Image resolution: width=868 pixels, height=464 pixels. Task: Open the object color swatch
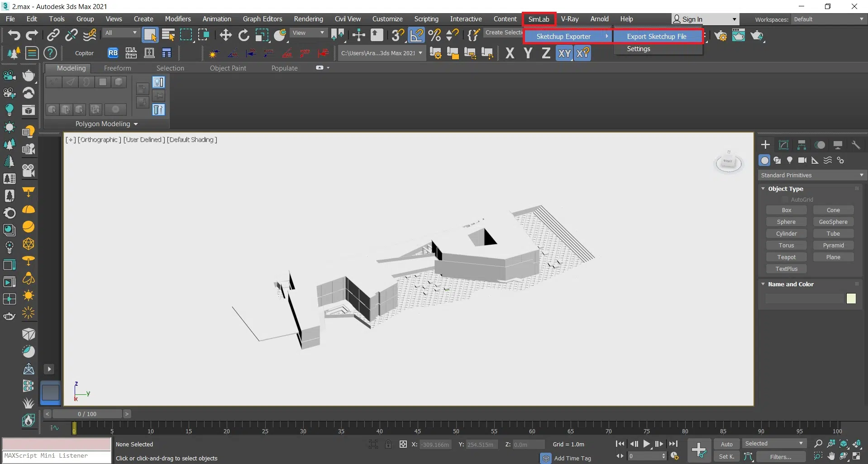pyautogui.click(x=851, y=298)
